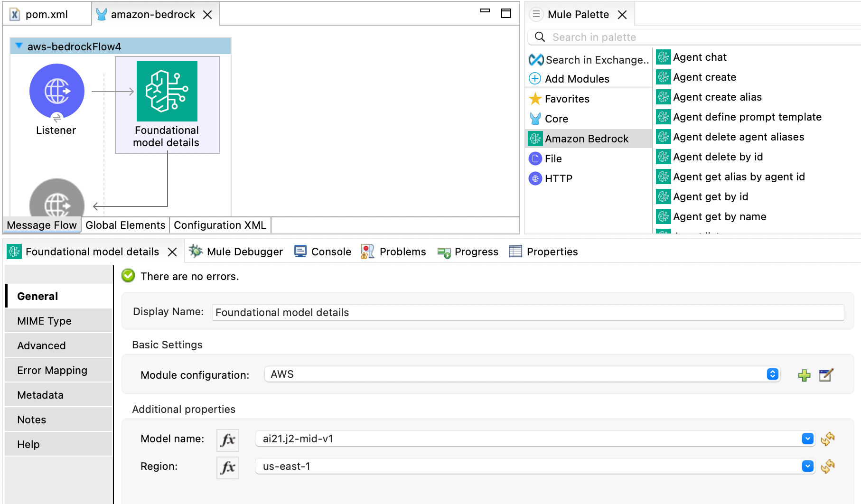Image resolution: width=861 pixels, height=504 pixels.
Task: Switch to the Global Elements tab
Action: (x=125, y=225)
